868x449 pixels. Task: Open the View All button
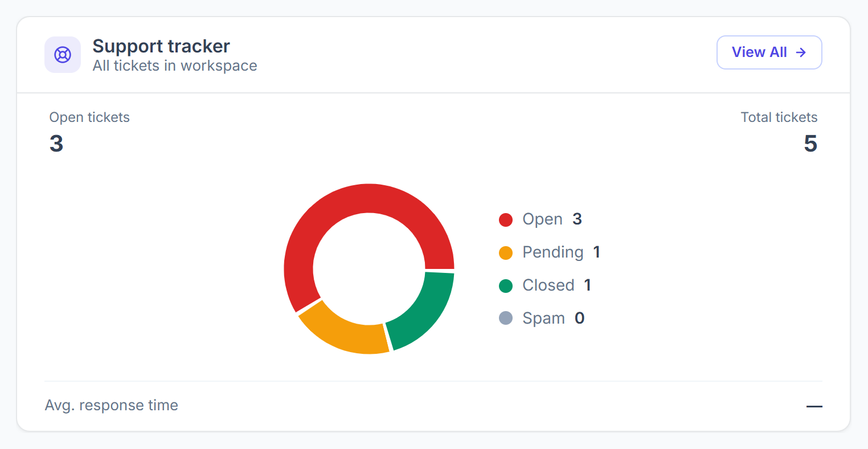pos(769,52)
